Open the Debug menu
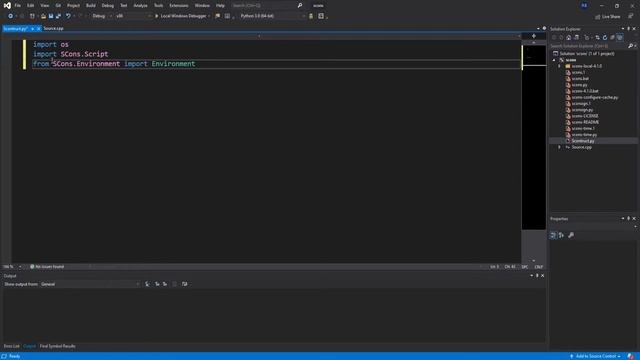640x360 pixels. [x=108, y=6]
